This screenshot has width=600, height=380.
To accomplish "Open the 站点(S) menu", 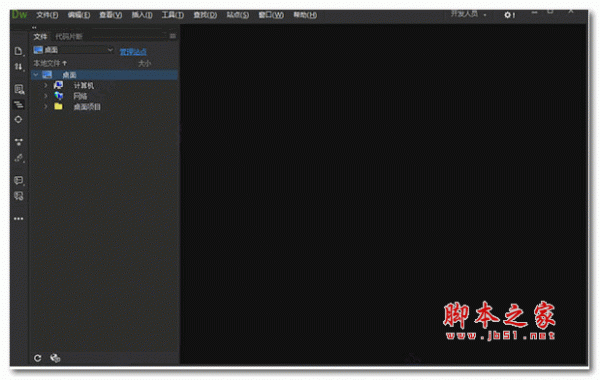I will (238, 15).
